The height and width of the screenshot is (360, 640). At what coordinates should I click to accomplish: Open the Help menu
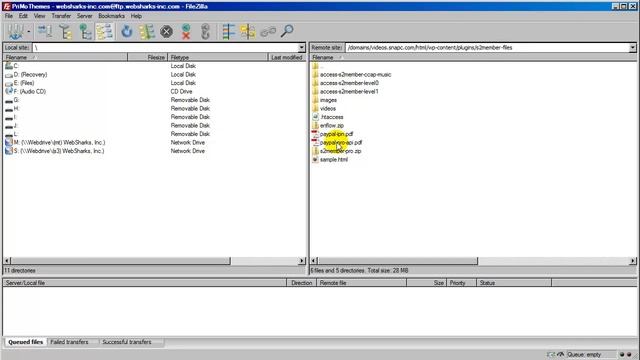click(136, 16)
